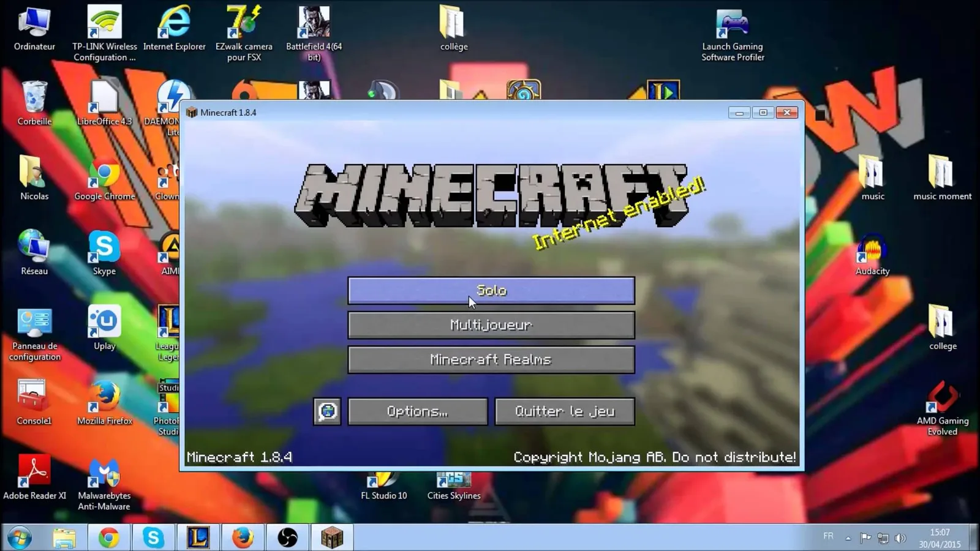Viewport: 980px width, 551px height.
Task: Open the music moment folder
Action: [x=942, y=178]
